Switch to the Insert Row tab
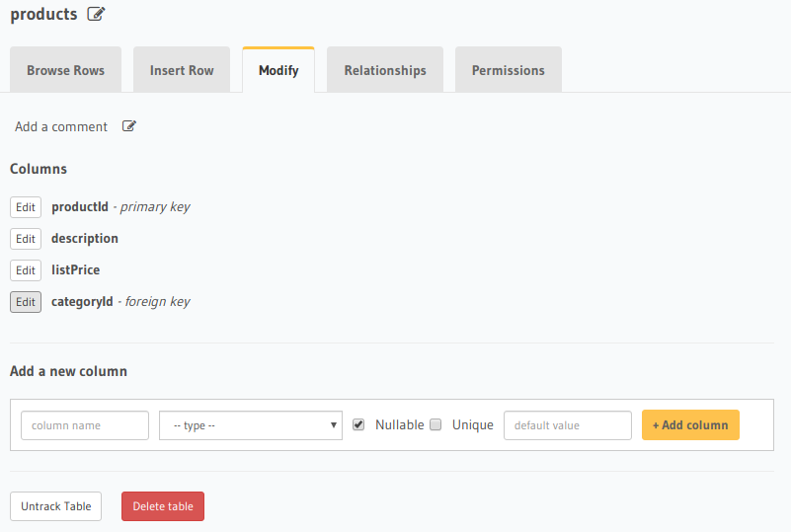Screen dimensions: 791x532 pyautogui.click(x=182, y=71)
